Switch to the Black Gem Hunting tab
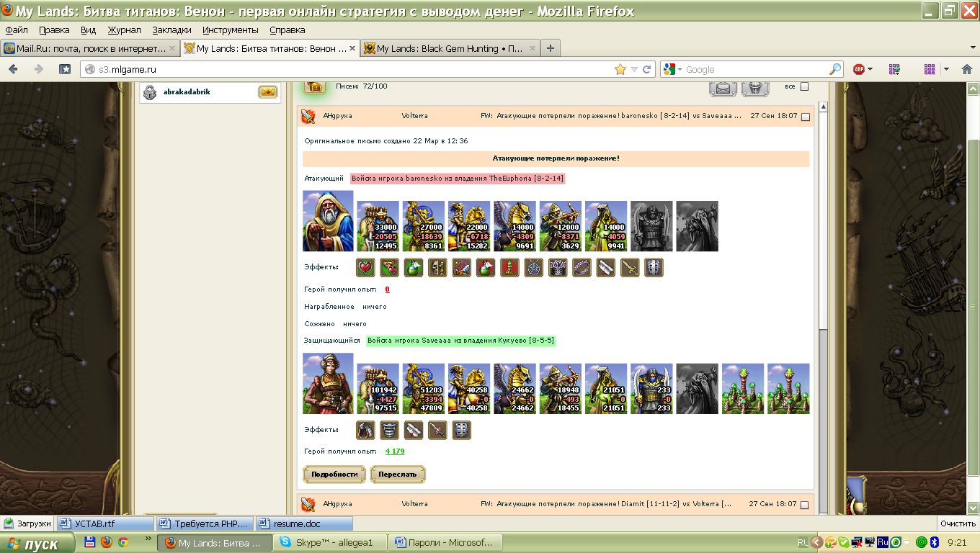The height and width of the screenshot is (553, 980). (x=450, y=48)
